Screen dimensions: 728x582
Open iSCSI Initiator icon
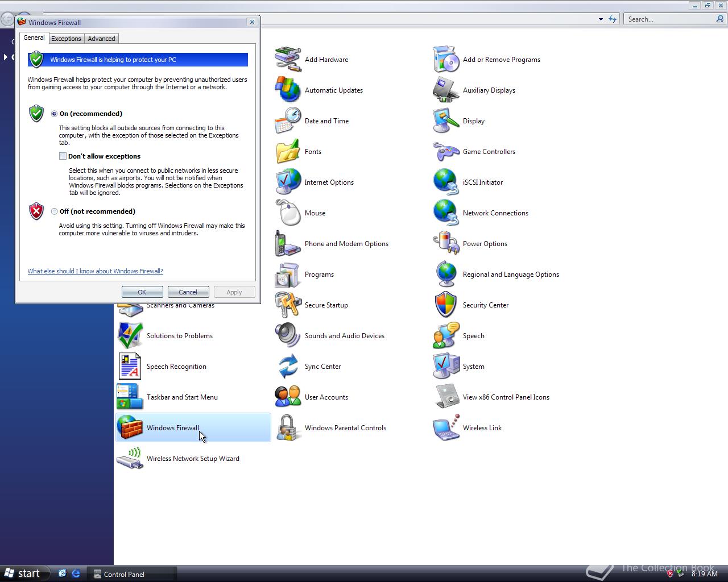tap(446, 182)
